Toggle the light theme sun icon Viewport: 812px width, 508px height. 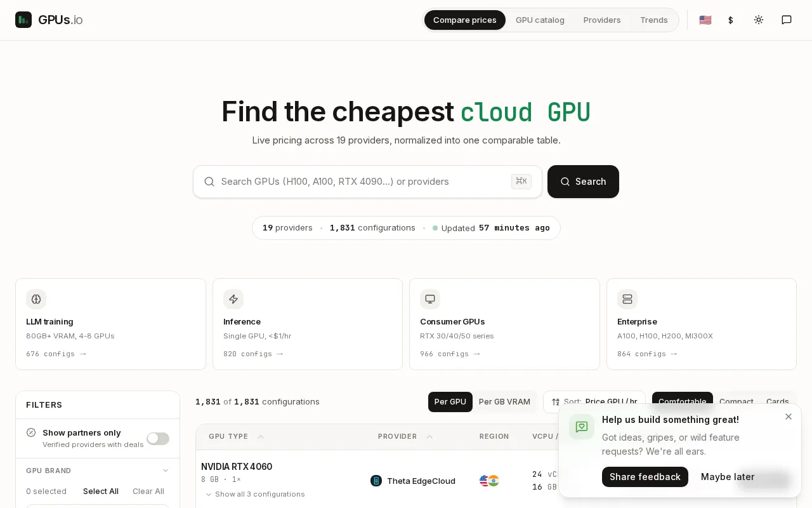[x=759, y=20]
